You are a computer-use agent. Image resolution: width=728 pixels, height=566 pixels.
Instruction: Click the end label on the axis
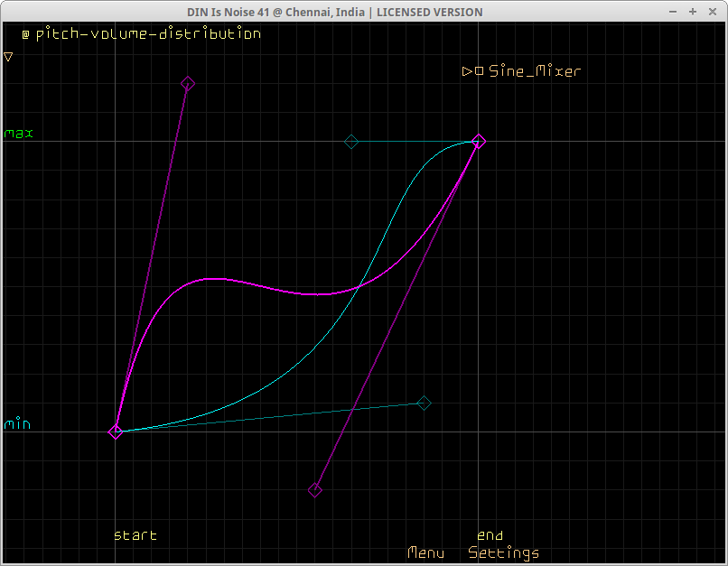490,535
